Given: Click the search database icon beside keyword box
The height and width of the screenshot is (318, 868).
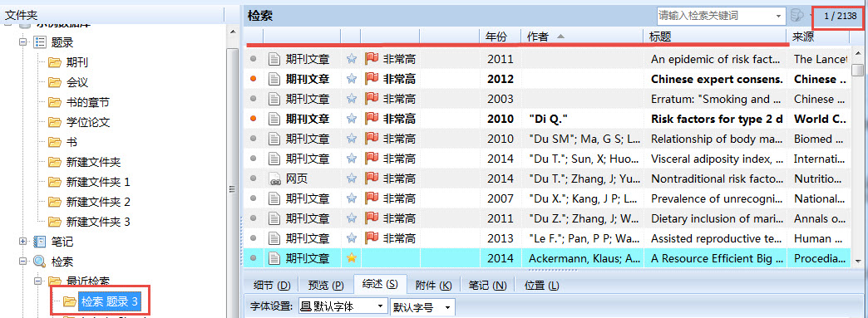Looking at the screenshot, I should 796,16.
